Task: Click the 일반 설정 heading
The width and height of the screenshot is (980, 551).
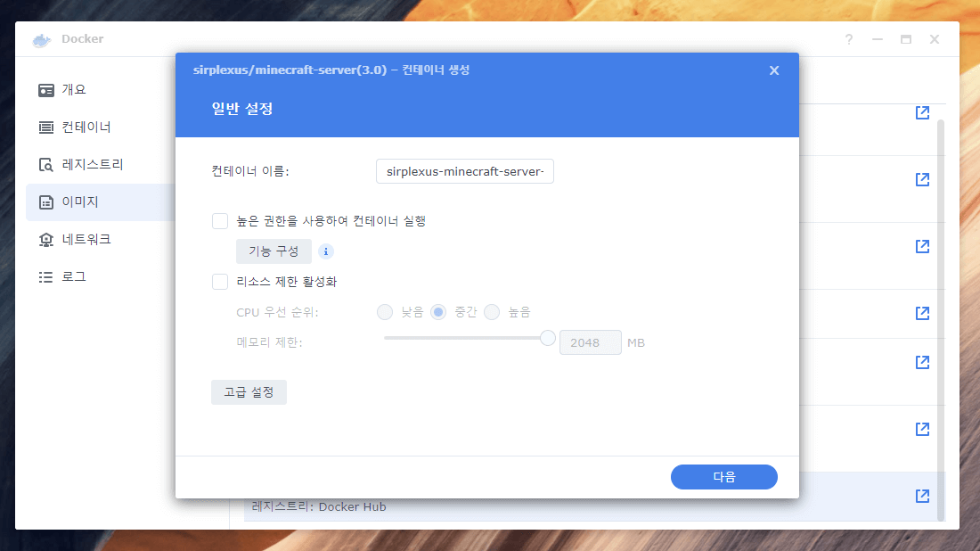Action: coord(242,109)
